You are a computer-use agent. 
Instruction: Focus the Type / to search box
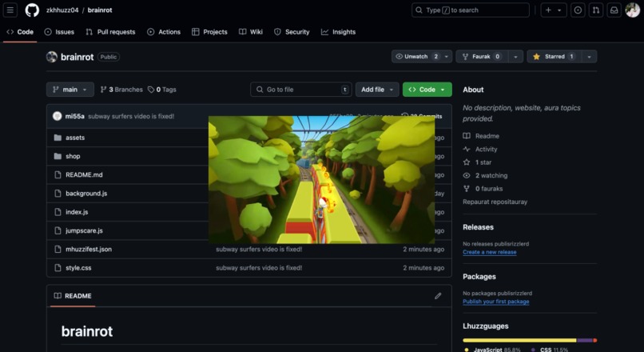471,10
